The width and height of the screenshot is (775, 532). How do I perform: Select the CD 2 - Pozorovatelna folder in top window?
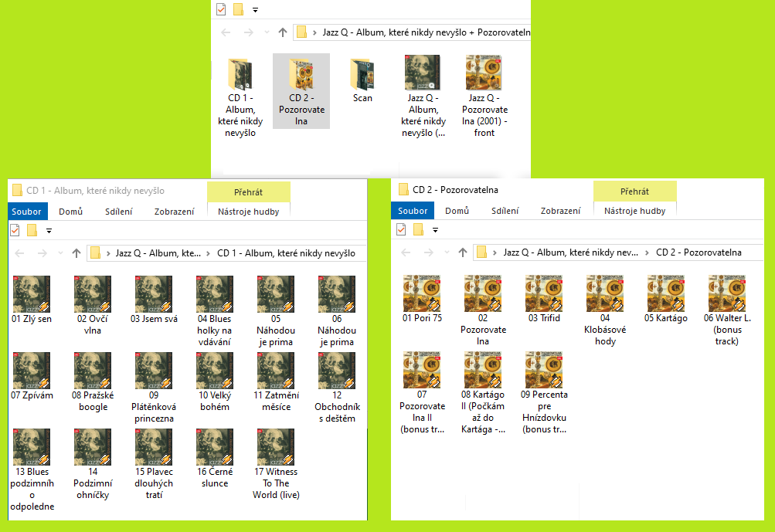[x=301, y=91]
